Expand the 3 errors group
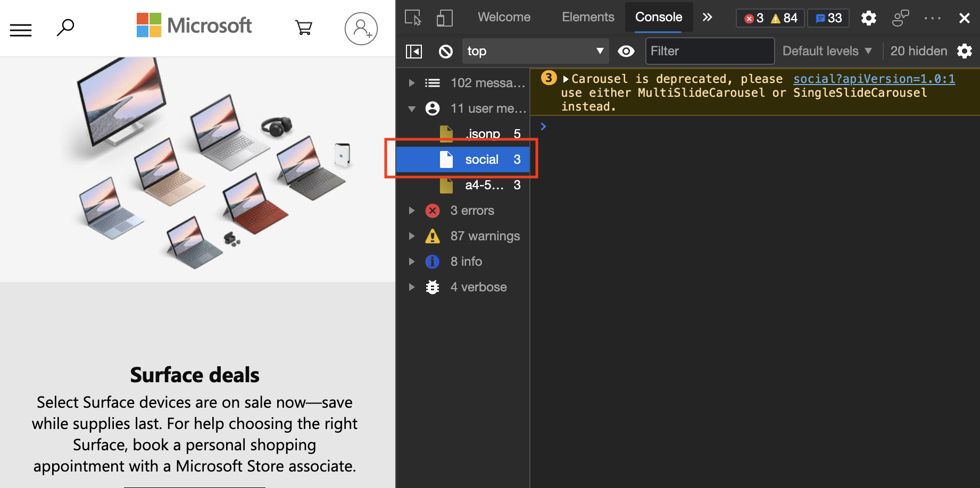Screen dimensions: 980x488 pyautogui.click(x=411, y=211)
